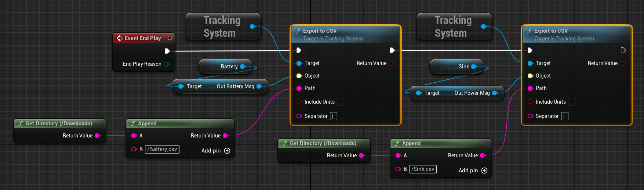The height and width of the screenshot is (190, 644).
Task: Select the Event End Play node title
Action: coord(143,38)
